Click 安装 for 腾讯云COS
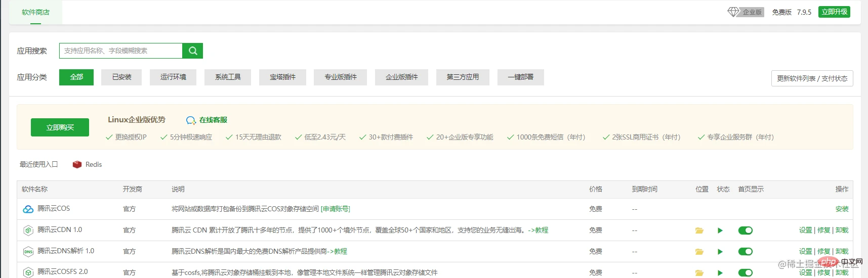 tap(842, 209)
